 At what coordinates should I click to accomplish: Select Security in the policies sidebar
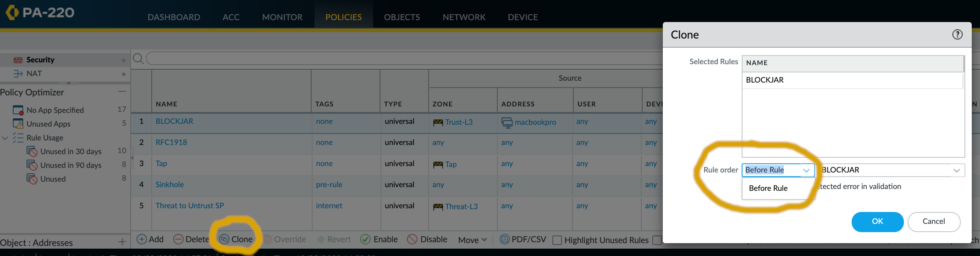[40, 60]
